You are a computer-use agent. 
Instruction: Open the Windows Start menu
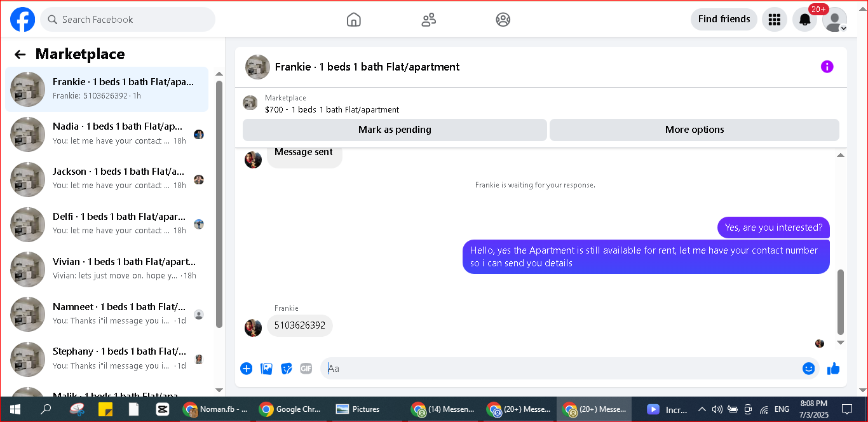click(15, 409)
